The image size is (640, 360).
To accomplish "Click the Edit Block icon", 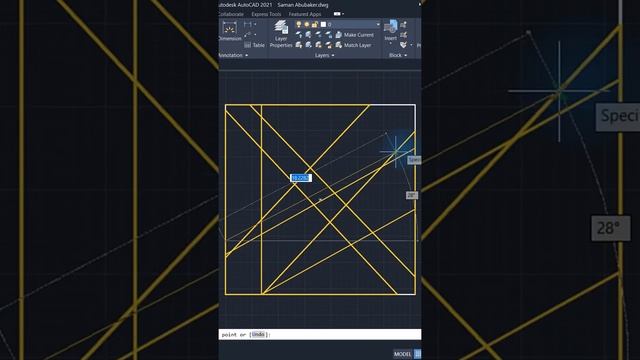I will click(x=403, y=35).
